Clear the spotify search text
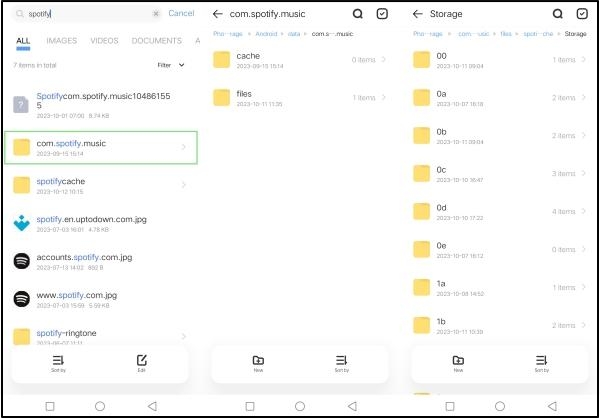The image size is (600, 418). 156,14
